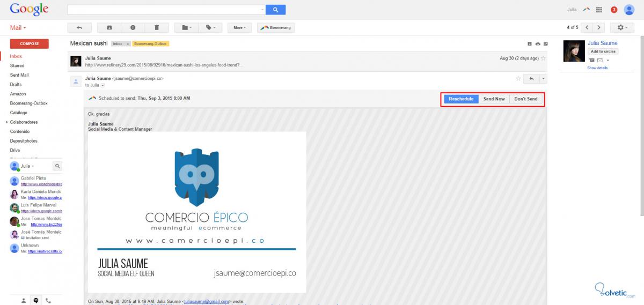This screenshot has height=305, width=644.
Task: Click contact card calendar invite icon
Action: pos(592,60)
